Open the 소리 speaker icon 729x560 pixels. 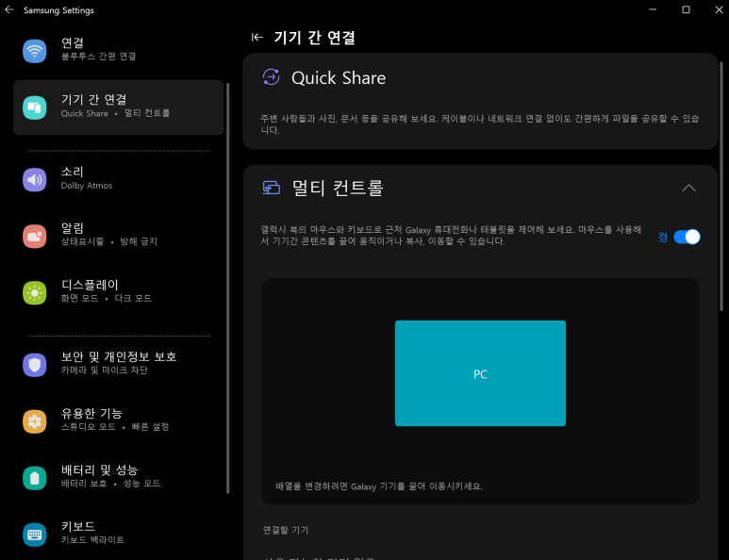point(34,179)
